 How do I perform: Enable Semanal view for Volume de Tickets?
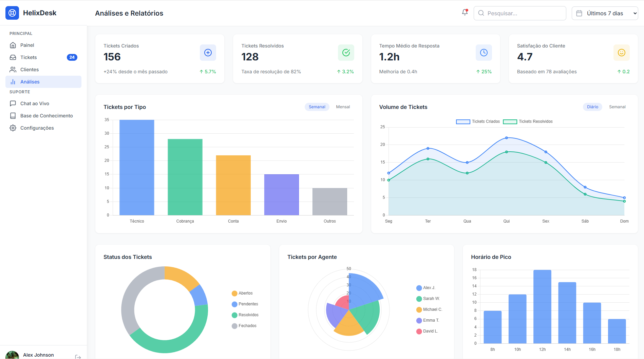[x=617, y=107]
